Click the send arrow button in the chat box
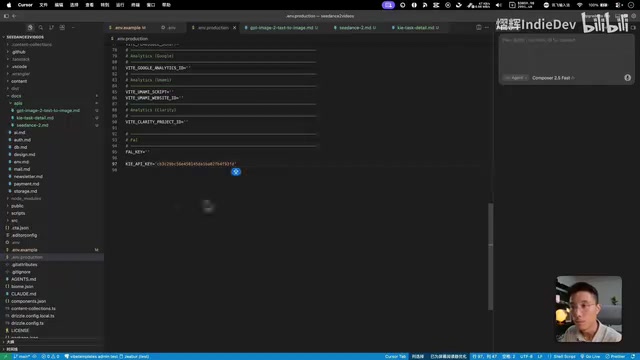The image size is (640, 360). 627,78
